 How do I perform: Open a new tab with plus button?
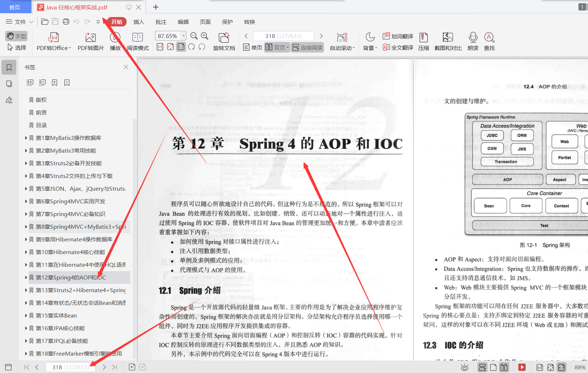[x=156, y=7]
